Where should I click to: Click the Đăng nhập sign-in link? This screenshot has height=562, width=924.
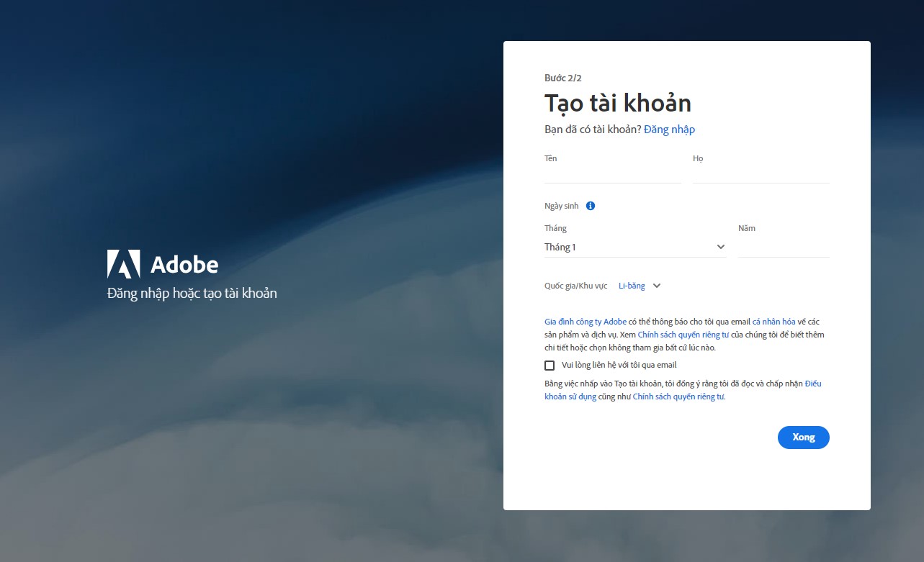(669, 130)
